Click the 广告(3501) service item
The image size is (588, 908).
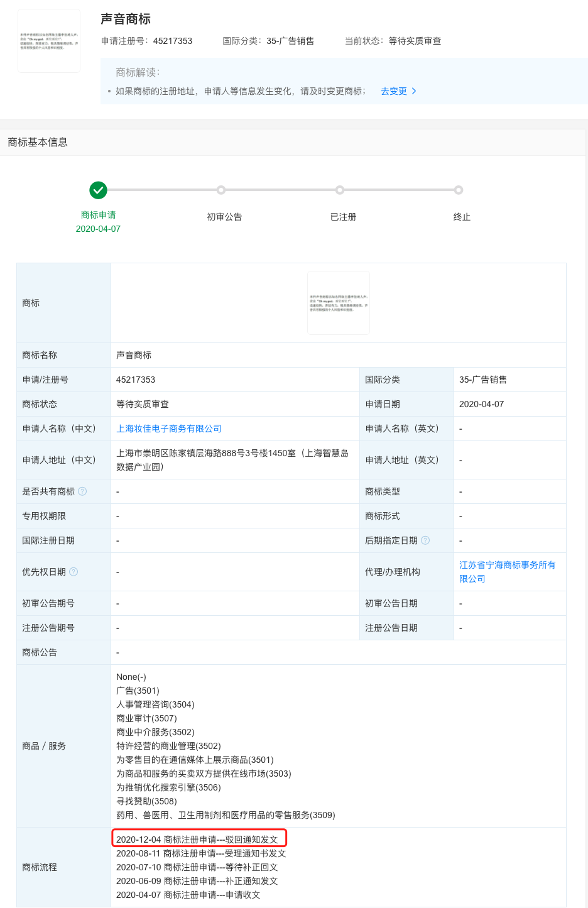138,691
